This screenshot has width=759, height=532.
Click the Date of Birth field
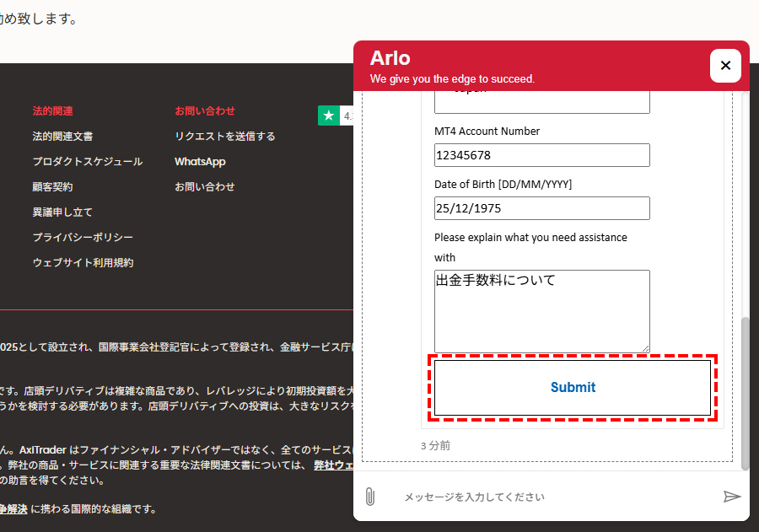(x=541, y=208)
